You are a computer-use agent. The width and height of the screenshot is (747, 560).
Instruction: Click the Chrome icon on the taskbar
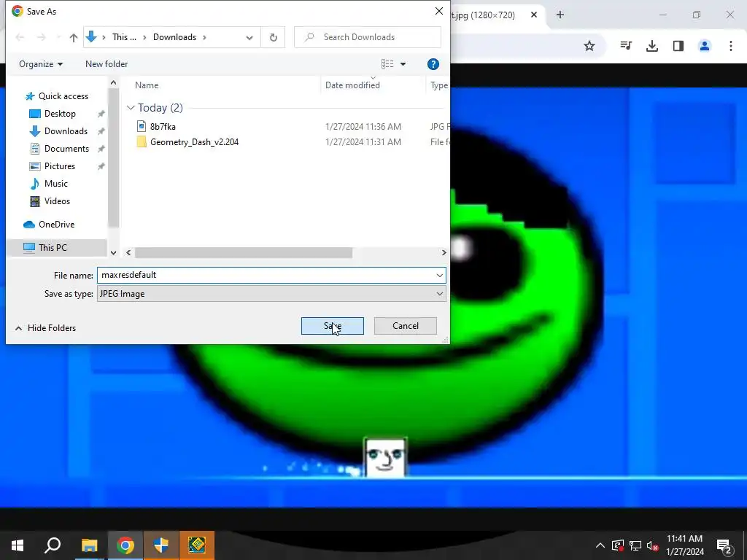point(125,545)
